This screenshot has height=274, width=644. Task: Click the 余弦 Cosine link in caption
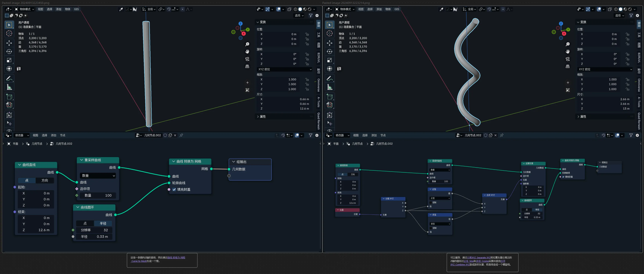tap(482, 261)
